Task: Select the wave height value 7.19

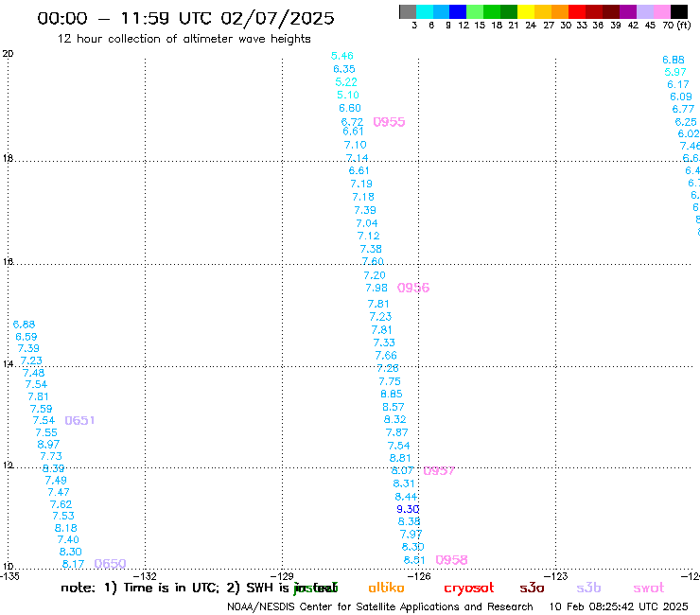Action: point(361,184)
